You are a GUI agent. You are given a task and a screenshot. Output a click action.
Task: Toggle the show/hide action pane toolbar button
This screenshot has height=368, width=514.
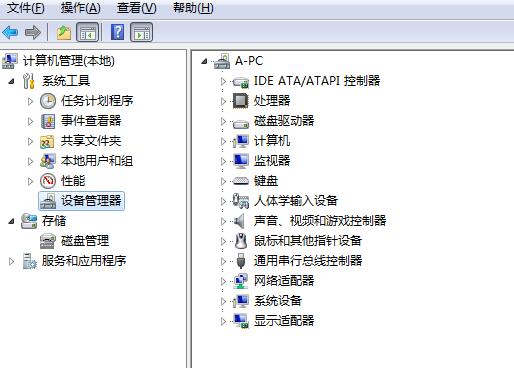(142, 32)
